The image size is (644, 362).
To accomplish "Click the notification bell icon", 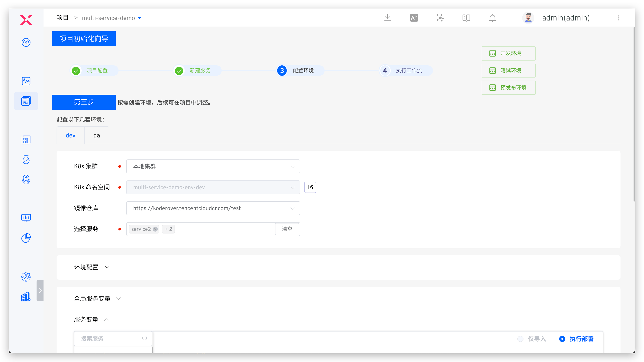I will (x=492, y=18).
